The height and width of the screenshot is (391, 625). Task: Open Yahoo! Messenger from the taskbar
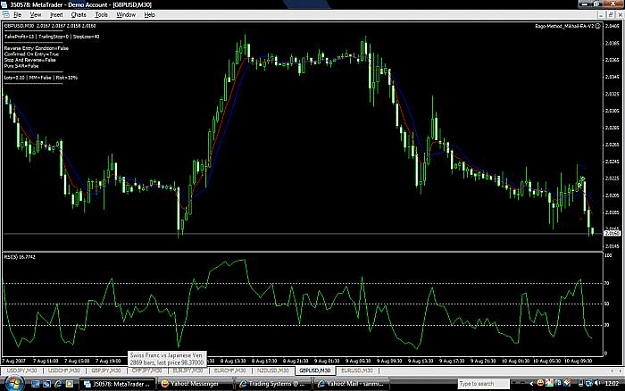pyautogui.click(x=195, y=384)
